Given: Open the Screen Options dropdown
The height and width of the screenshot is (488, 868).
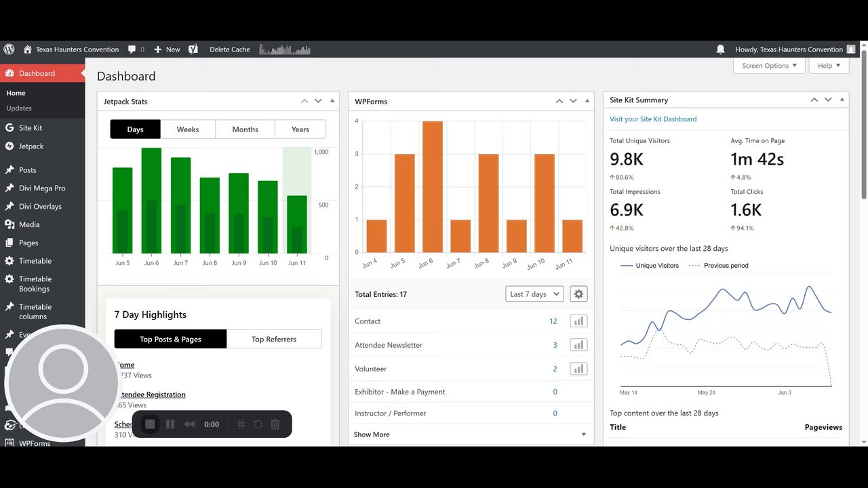Looking at the screenshot, I should point(769,66).
